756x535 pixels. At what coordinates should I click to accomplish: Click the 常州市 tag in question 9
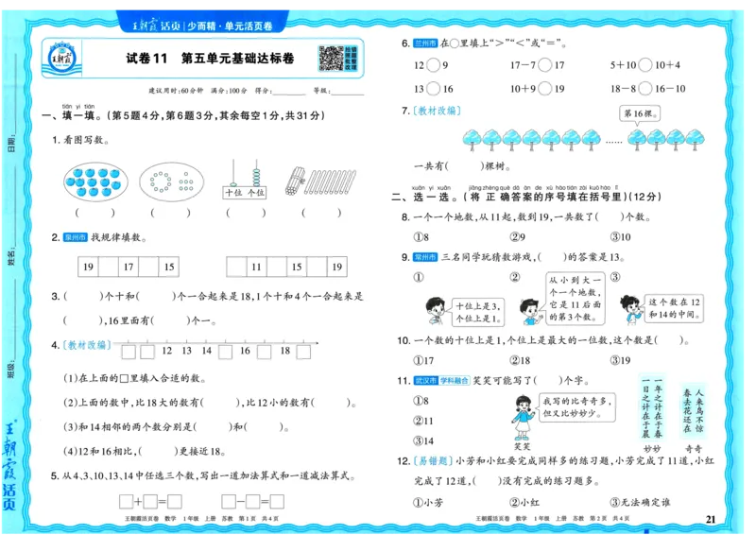pyautogui.click(x=425, y=257)
